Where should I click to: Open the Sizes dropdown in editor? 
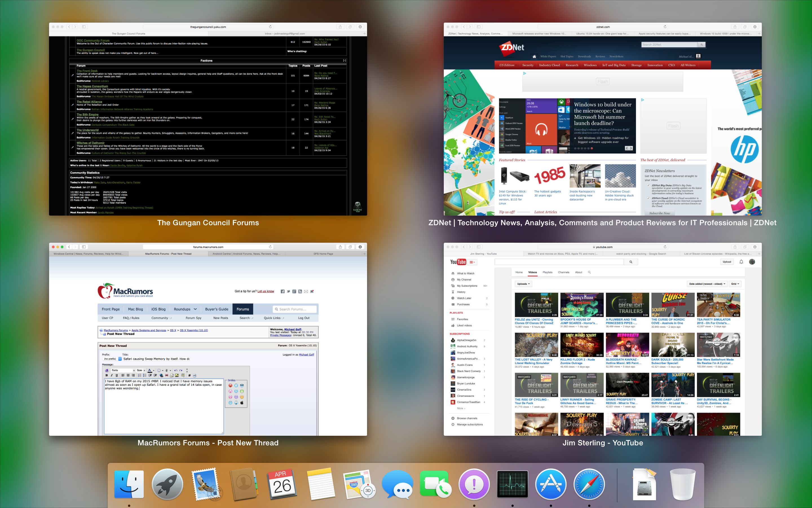pyautogui.click(x=141, y=371)
